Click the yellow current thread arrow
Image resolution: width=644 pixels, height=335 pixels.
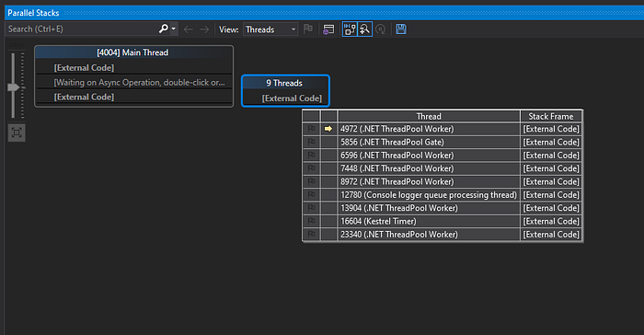[x=328, y=129]
